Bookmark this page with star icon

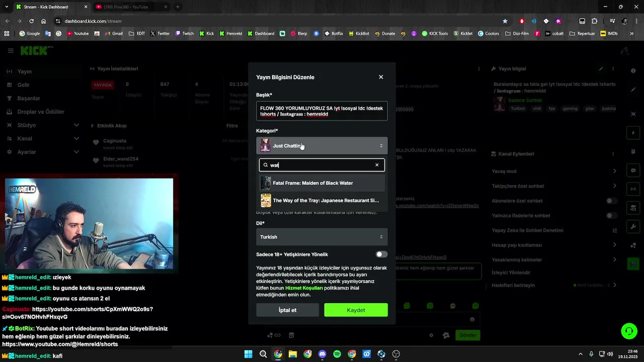coord(505,21)
